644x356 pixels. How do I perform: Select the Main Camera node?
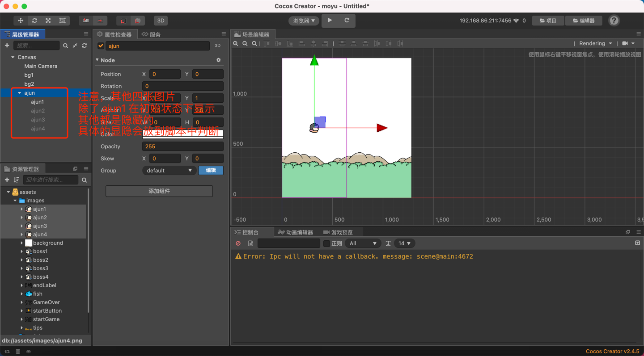point(41,66)
